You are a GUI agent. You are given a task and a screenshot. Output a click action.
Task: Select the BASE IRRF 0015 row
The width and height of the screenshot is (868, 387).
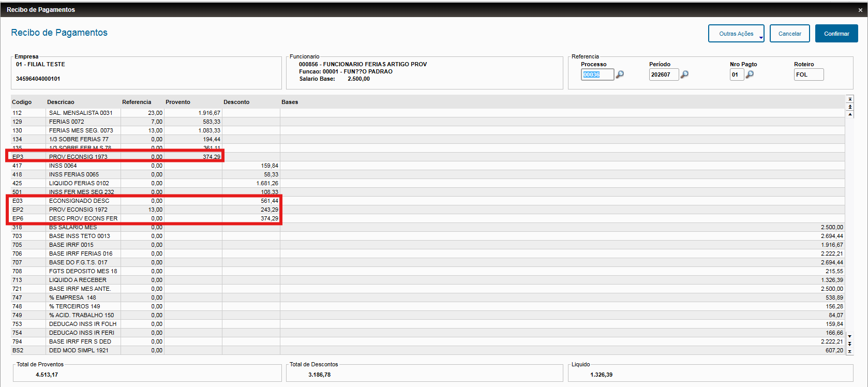(x=428, y=245)
